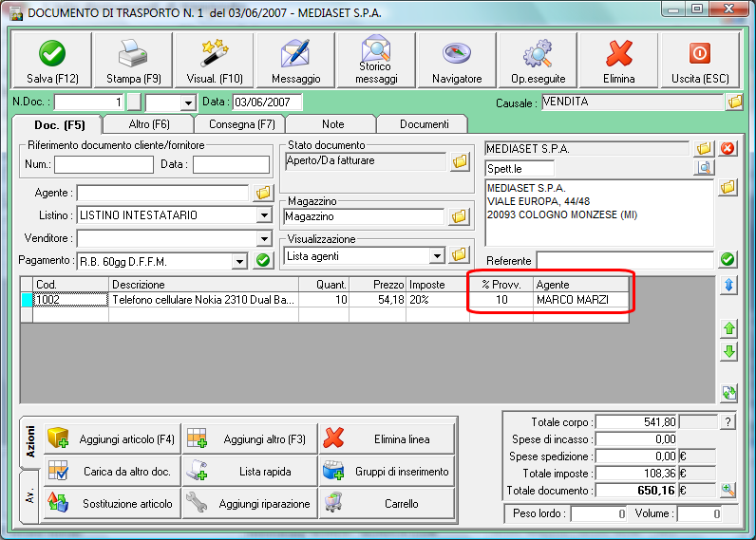The image size is (756, 540).
Task: Click the Spese spedizione value field
Action: click(636, 456)
